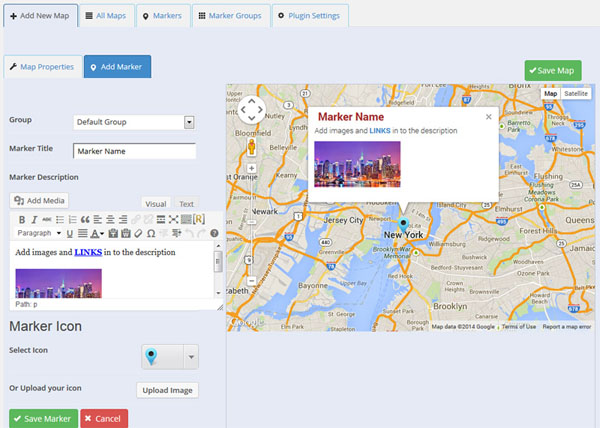The width and height of the screenshot is (600, 428).
Task: Click the yellow [R] shortcode icon
Action: point(199,219)
